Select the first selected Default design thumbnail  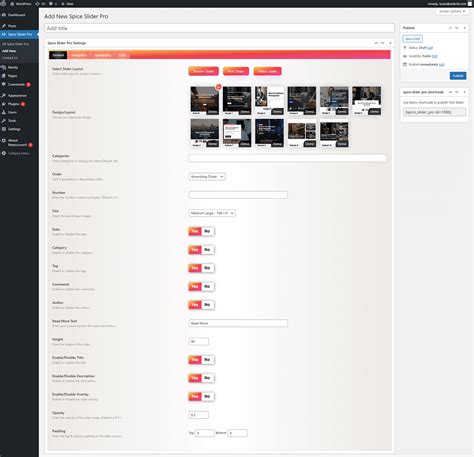205,100
